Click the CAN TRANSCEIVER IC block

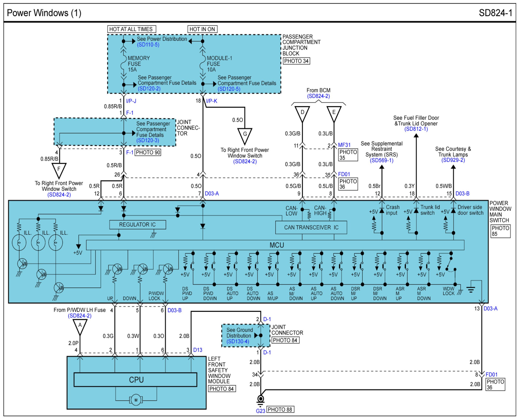tap(311, 227)
